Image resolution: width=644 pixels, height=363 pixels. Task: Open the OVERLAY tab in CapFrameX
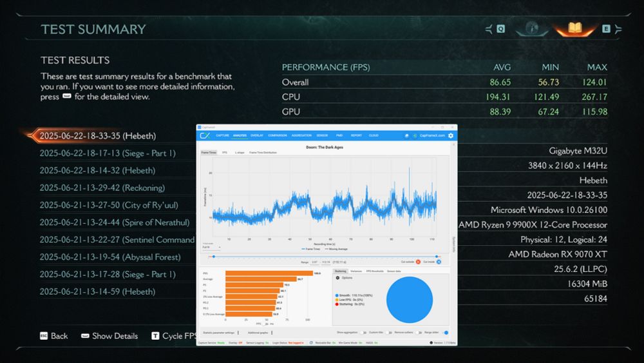257,135
